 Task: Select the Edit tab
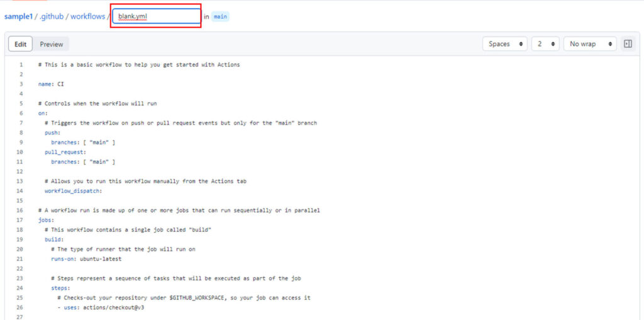point(21,44)
